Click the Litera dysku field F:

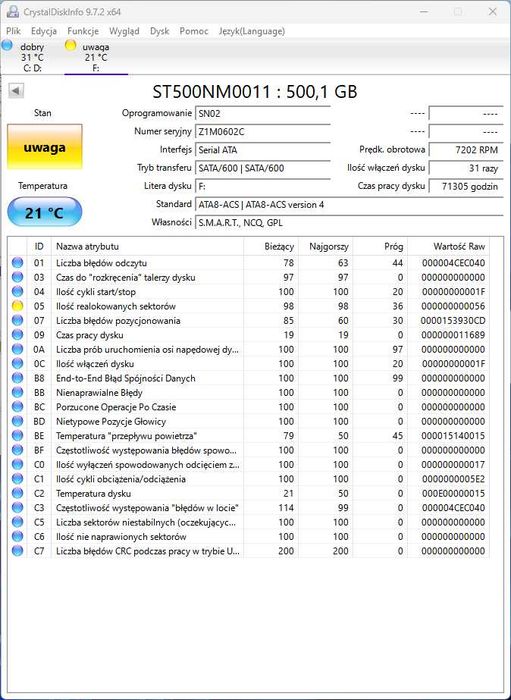point(262,186)
